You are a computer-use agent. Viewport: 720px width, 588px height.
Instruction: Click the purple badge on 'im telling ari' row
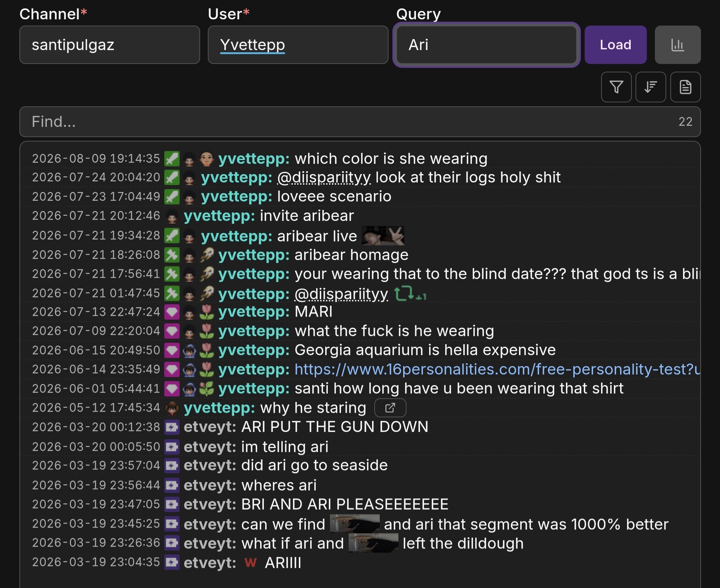[172, 447]
